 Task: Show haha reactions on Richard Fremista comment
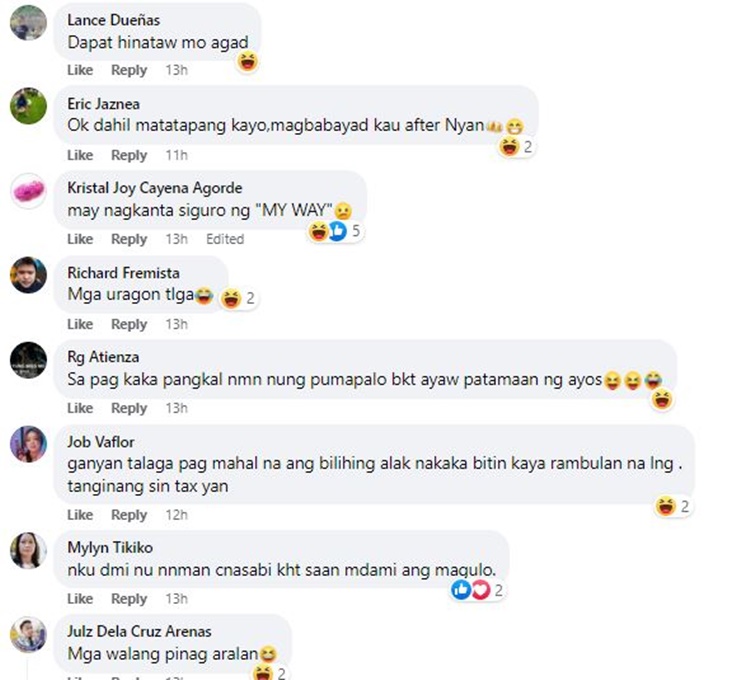(238, 298)
